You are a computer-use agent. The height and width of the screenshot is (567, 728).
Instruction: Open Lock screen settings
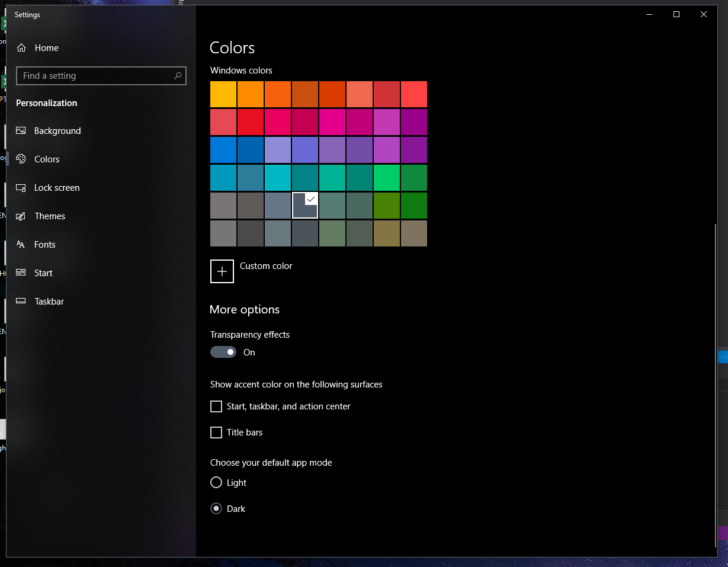coord(57,187)
